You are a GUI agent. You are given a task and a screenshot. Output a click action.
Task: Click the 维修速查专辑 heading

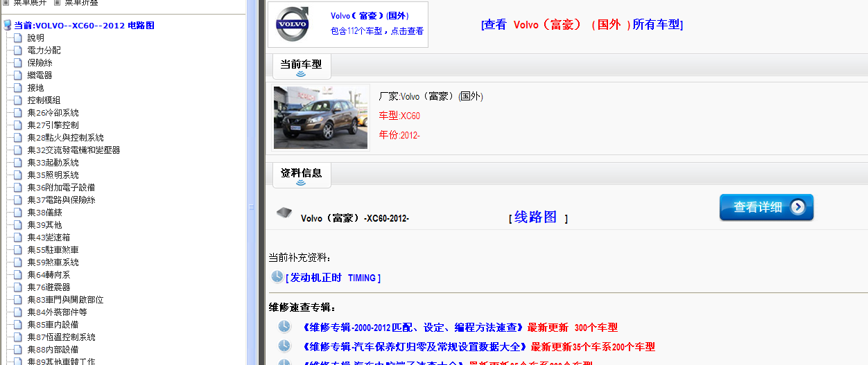click(x=303, y=308)
